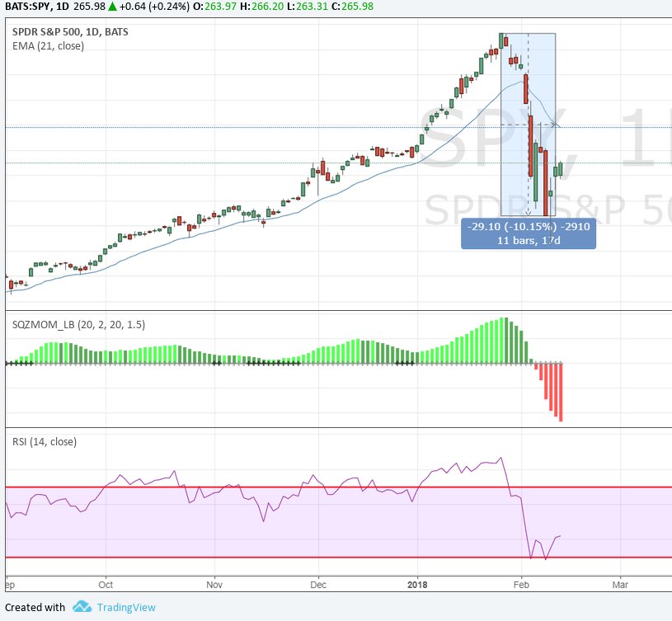Viewport: 672px width, 621px height.
Task: Click the green up-arrow change indicator
Action: pyautogui.click(x=112, y=7)
